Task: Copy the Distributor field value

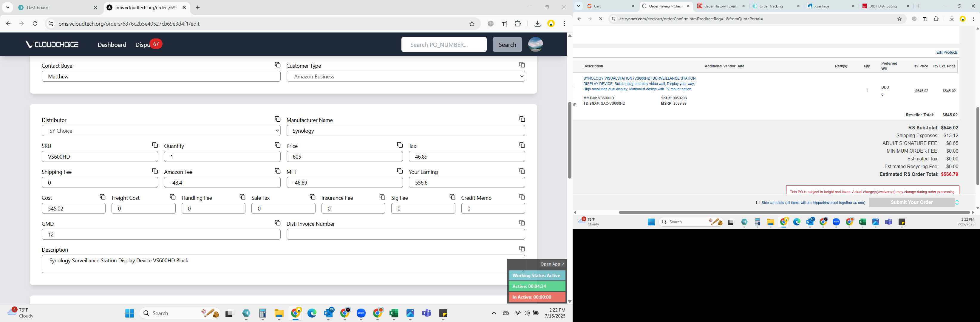Action: click(x=277, y=119)
